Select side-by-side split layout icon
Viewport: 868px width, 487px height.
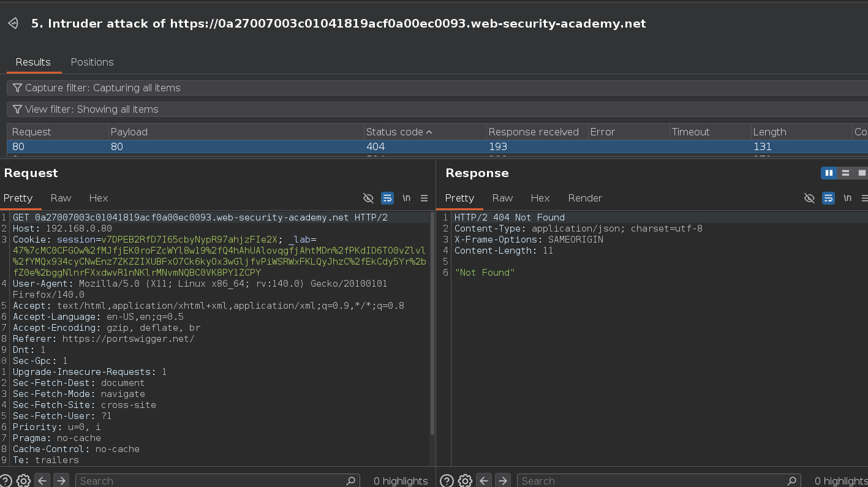click(829, 173)
